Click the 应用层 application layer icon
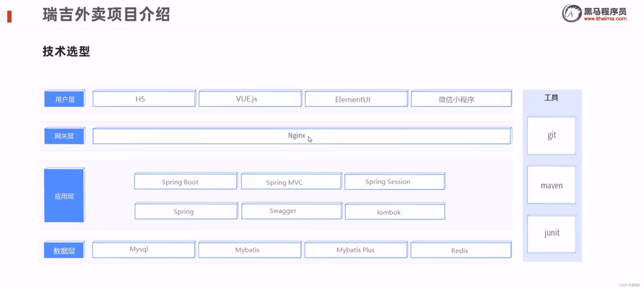Image resolution: width=644 pixels, height=289 pixels. [x=64, y=196]
